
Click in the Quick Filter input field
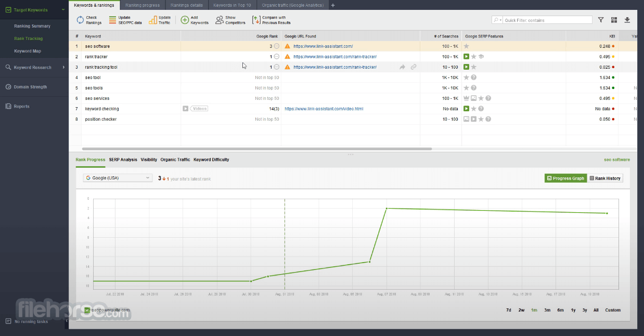[x=547, y=20]
